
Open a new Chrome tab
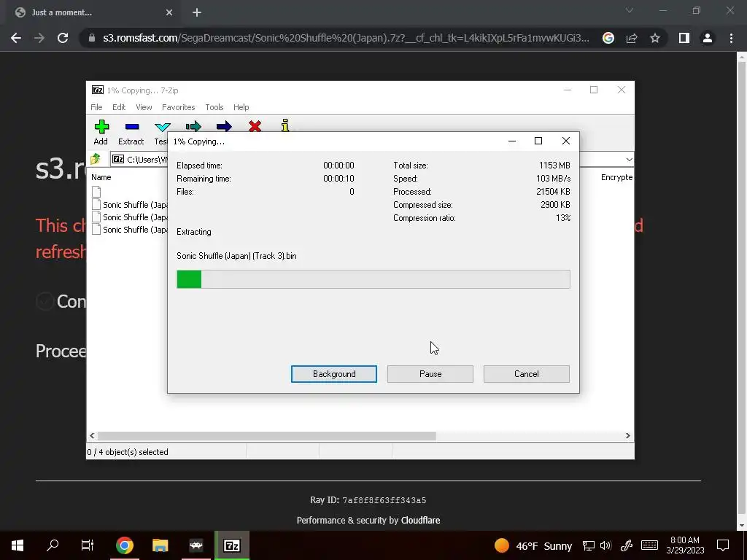197,13
